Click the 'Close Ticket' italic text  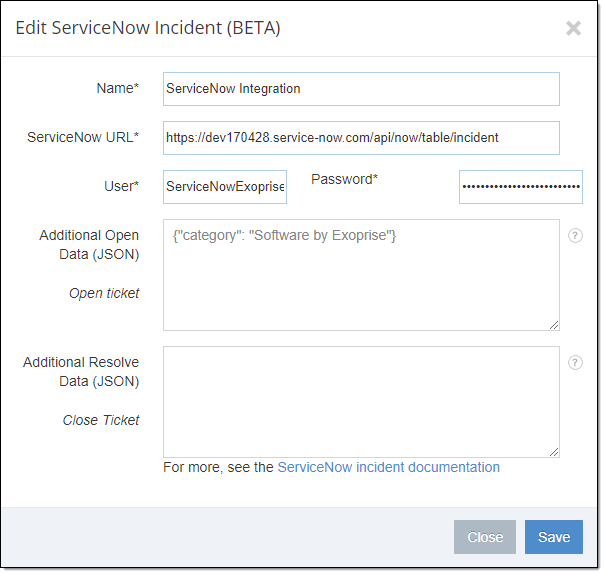101,420
